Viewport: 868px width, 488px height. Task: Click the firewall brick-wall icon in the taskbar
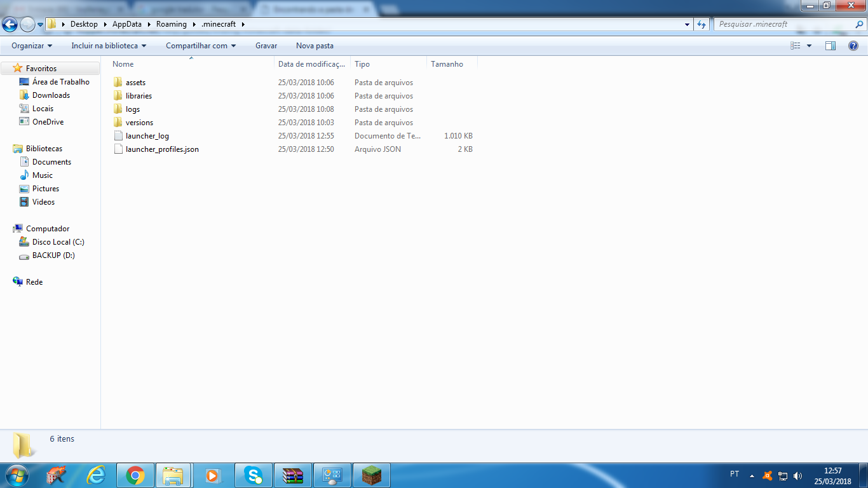[57, 475]
